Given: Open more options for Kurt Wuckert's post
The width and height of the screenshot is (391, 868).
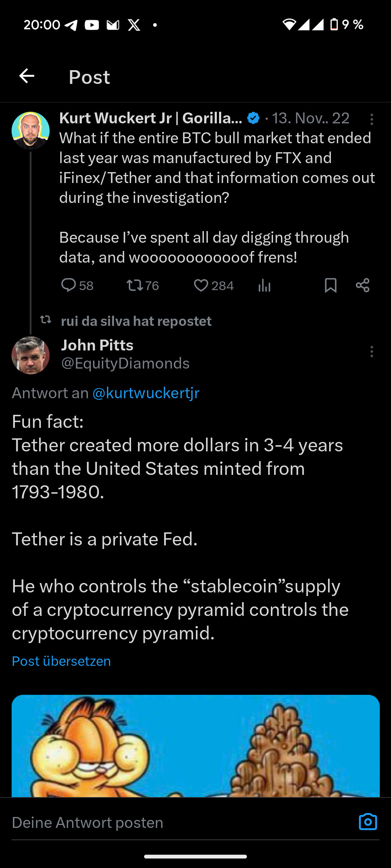Looking at the screenshot, I should [x=371, y=119].
